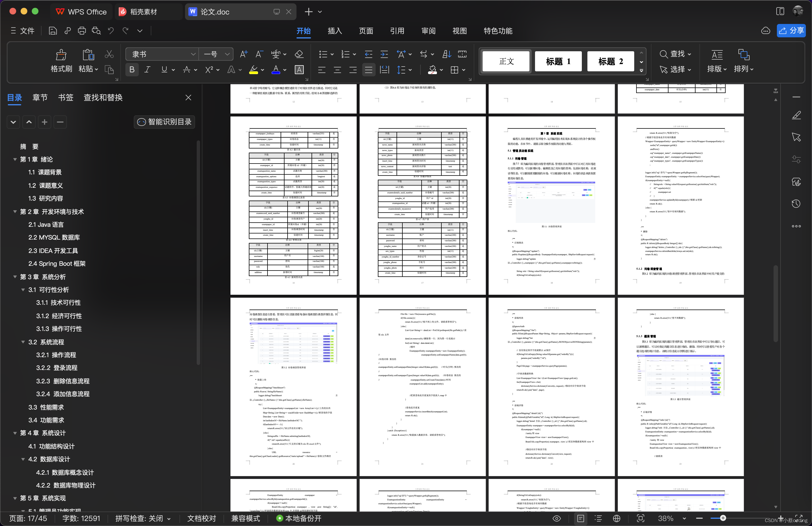This screenshot has height=526, width=812.
Task: Toggle Italic formatting
Action: click(147, 70)
